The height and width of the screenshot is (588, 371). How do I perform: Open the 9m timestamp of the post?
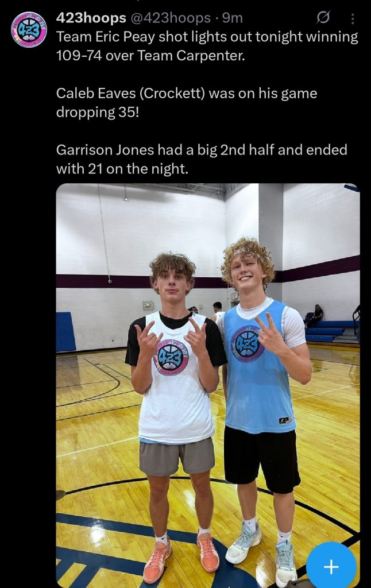coord(233,18)
